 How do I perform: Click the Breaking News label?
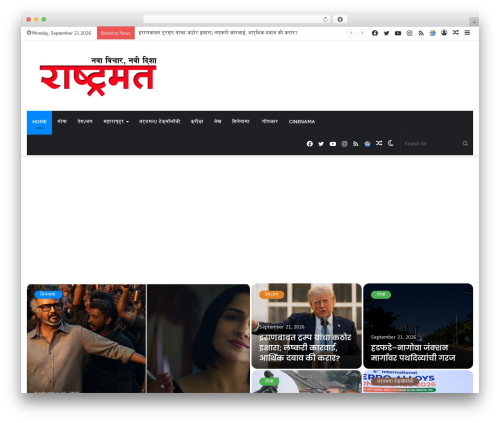116,33
